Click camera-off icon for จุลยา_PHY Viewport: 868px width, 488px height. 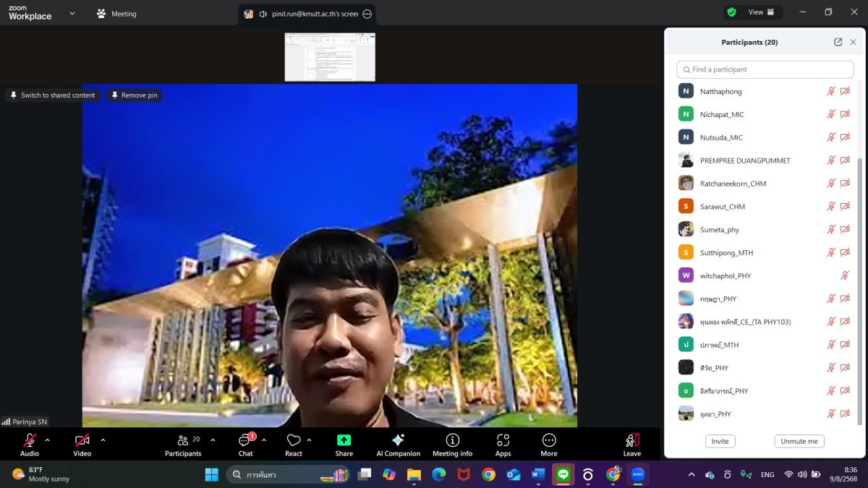point(845,414)
